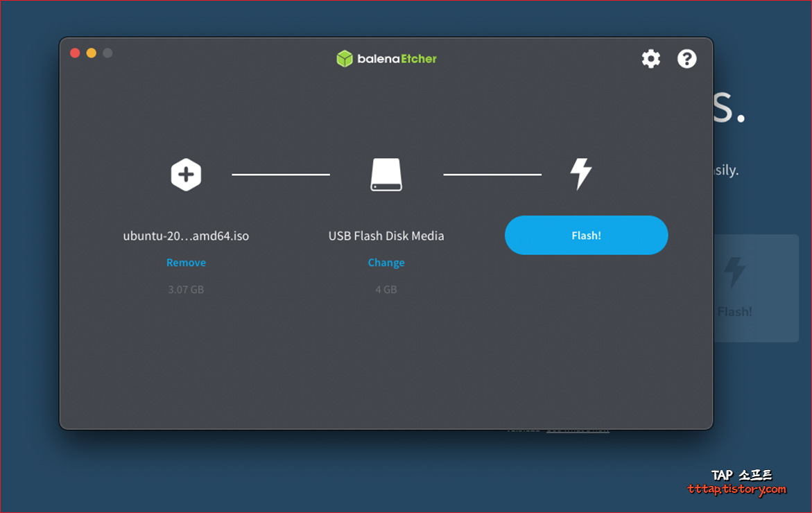Screen dimensions: 812x513
Task: Click the balenaEtcher logo
Action: pos(386,58)
